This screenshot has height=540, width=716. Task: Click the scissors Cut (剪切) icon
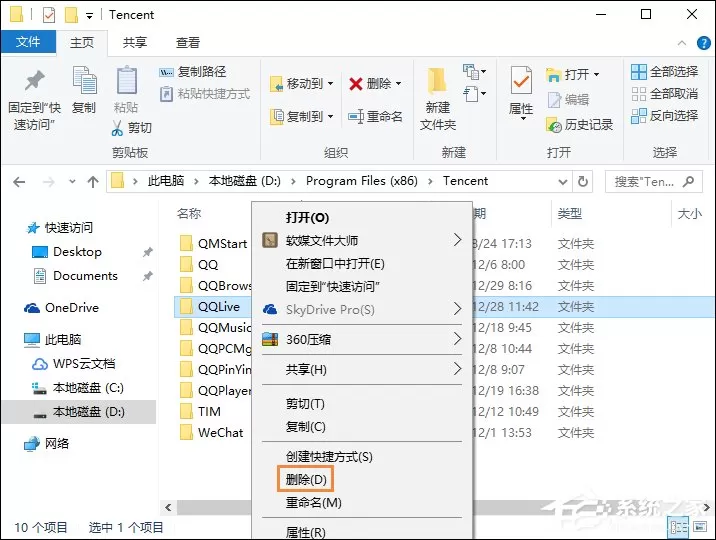[x=117, y=129]
